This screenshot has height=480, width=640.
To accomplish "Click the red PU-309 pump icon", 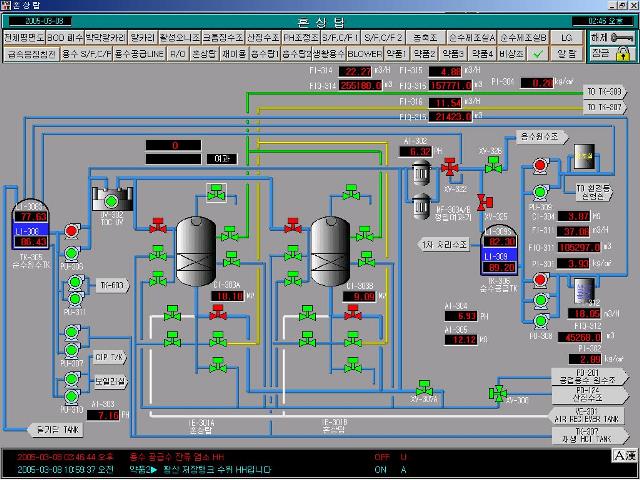I will [x=540, y=166].
